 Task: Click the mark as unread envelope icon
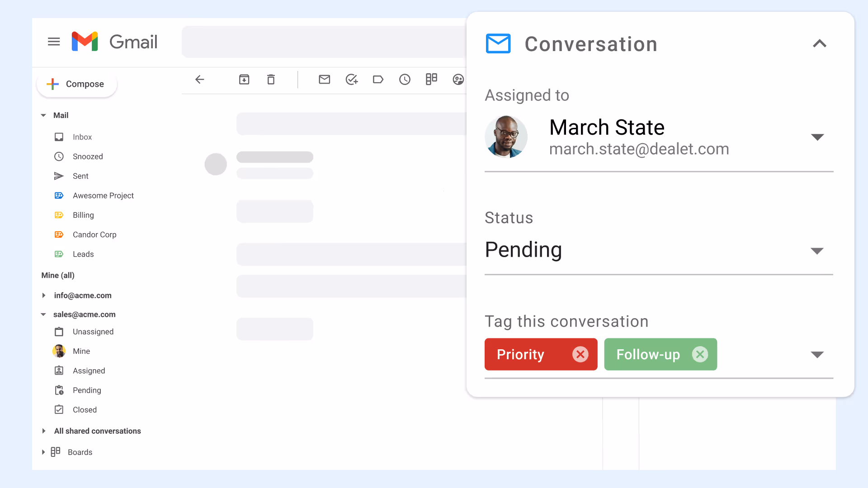pyautogui.click(x=324, y=80)
